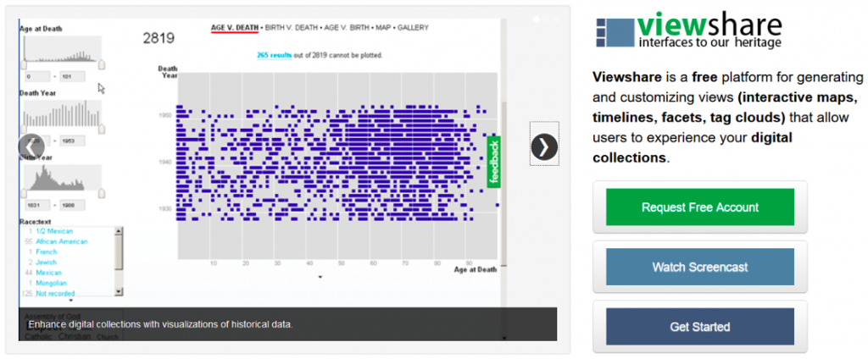Click the sort arrow below the chart
868x359 pixels.
click(320, 277)
